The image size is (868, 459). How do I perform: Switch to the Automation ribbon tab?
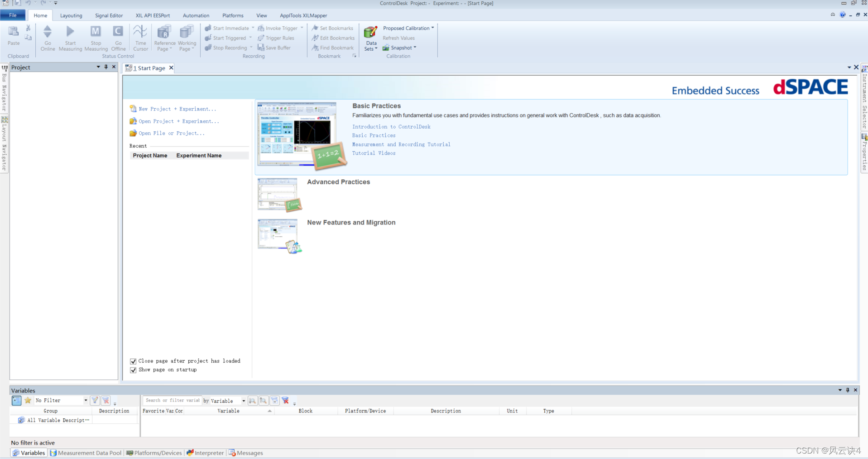click(x=196, y=15)
